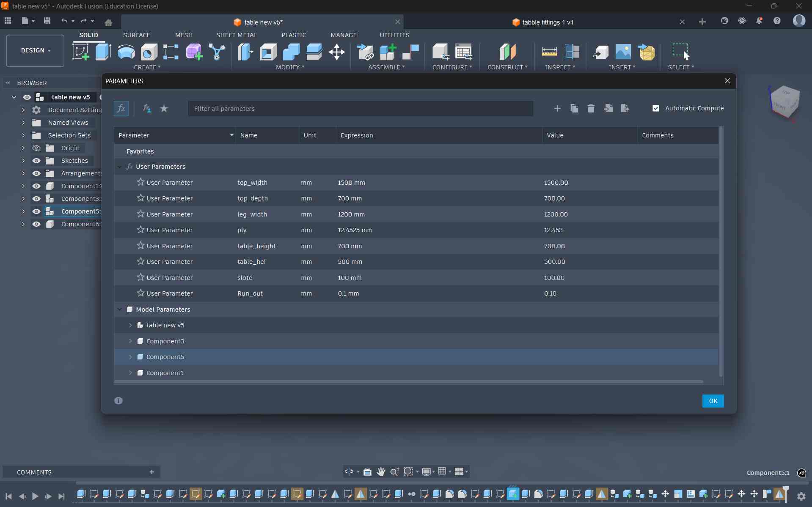
Task: Open timeline settings gear icon
Action: pos(801,496)
